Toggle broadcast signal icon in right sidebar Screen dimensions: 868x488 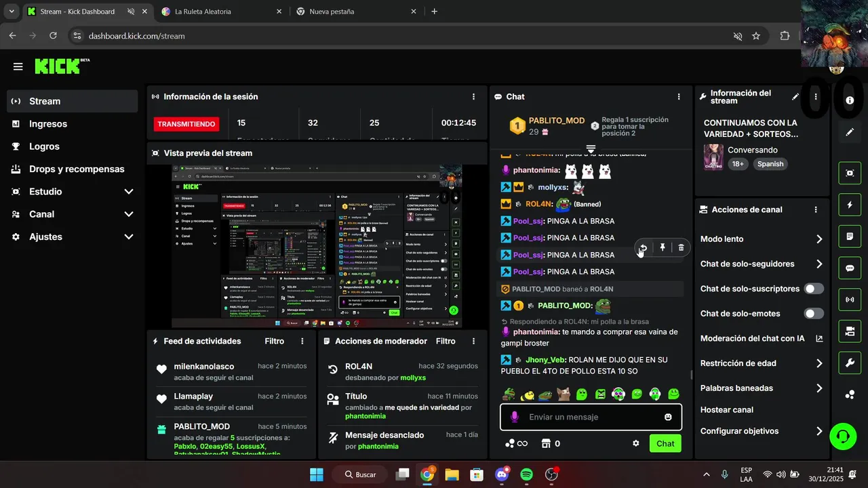pyautogui.click(x=850, y=300)
